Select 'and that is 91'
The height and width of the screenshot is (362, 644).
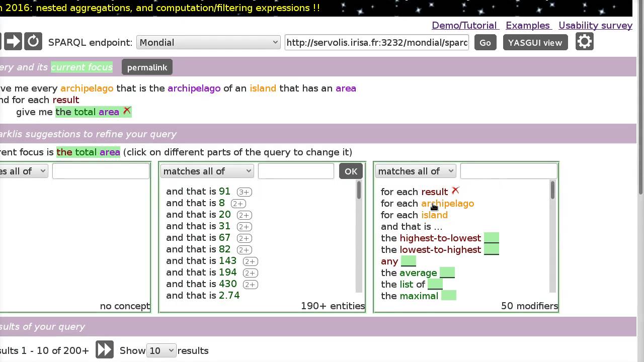pyautogui.click(x=198, y=192)
